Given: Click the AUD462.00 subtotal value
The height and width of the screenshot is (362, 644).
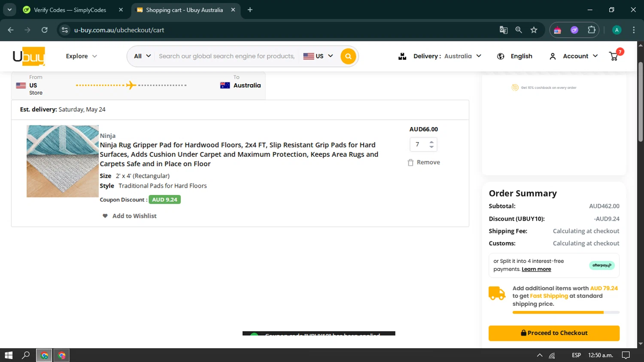Looking at the screenshot, I should pos(604,206).
